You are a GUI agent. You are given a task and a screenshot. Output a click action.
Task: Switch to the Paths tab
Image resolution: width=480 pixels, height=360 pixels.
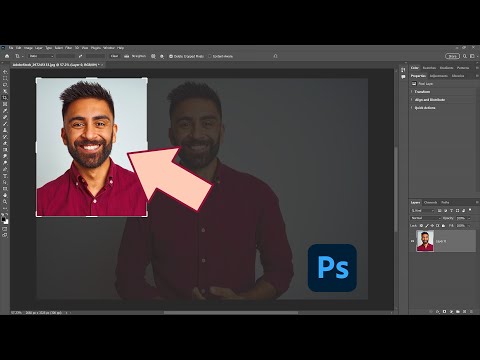445,202
